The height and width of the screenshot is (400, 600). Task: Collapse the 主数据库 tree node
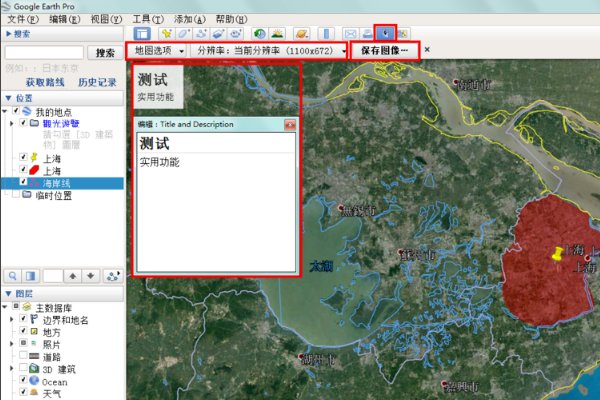(x=5, y=307)
